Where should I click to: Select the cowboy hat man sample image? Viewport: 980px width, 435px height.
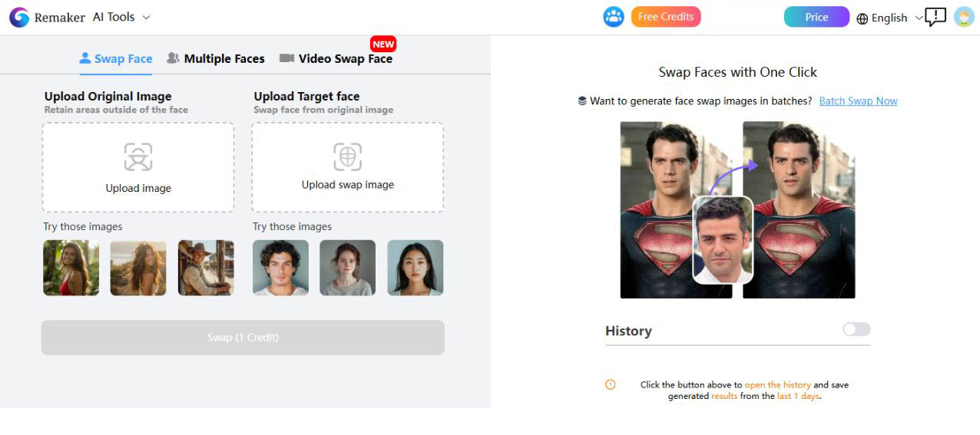tap(206, 268)
